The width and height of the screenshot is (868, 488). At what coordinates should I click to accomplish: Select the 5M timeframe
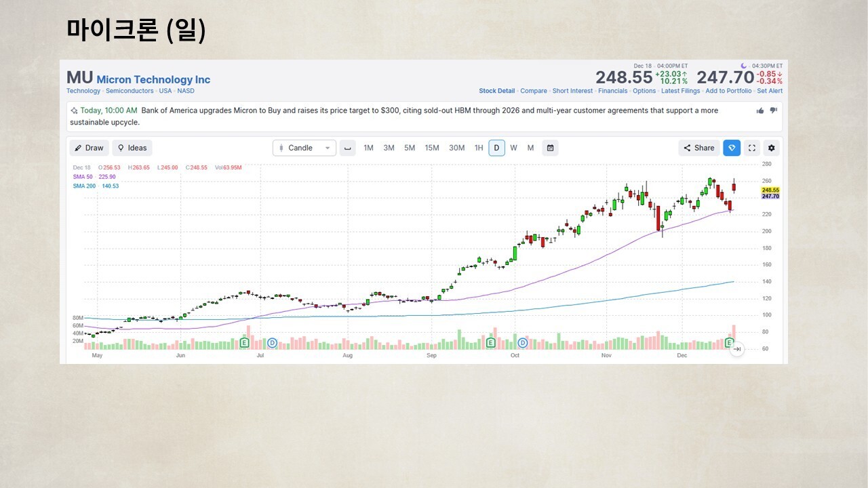click(x=410, y=148)
